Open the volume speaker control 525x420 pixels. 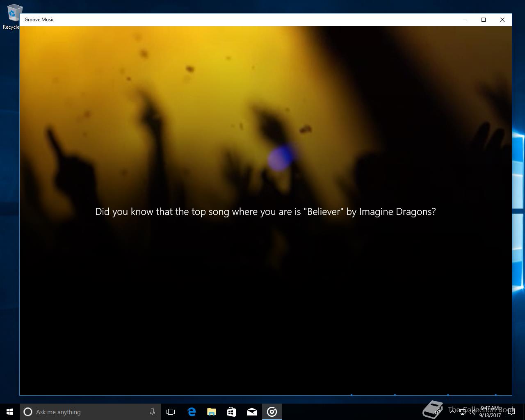[472, 412]
